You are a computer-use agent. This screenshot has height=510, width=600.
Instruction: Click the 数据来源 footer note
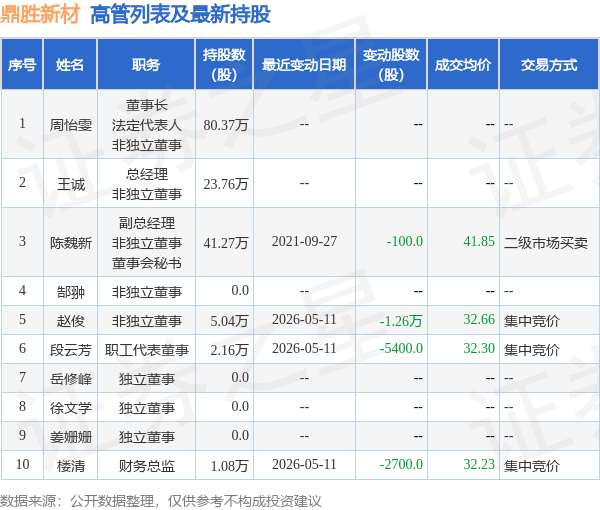(x=161, y=501)
